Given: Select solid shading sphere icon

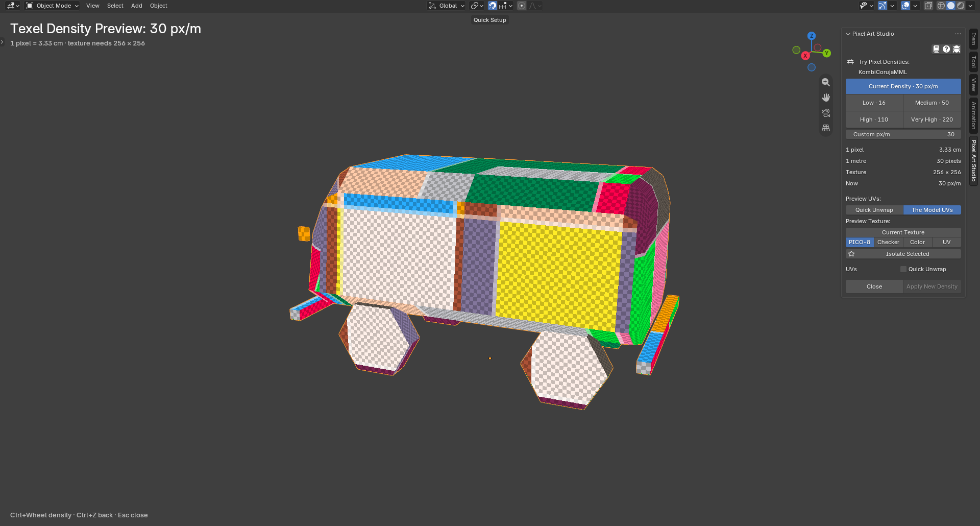Looking at the screenshot, I should tap(951, 6).
